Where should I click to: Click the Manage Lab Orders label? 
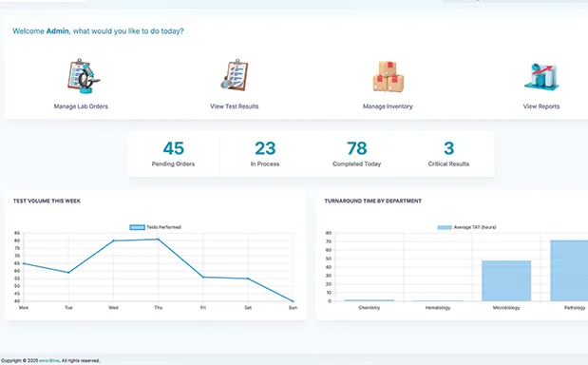pyautogui.click(x=81, y=106)
